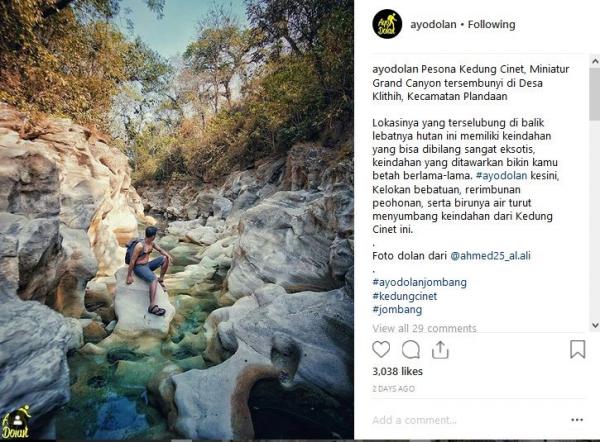Open the #jombang hashtag
600x442 pixels.
tap(396, 310)
